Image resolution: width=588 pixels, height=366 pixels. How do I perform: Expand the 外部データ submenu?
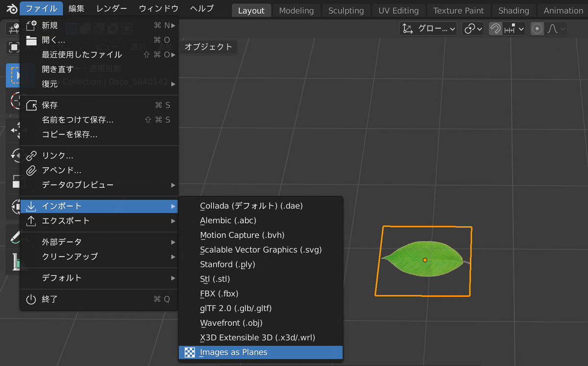pyautogui.click(x=99, y=242)
